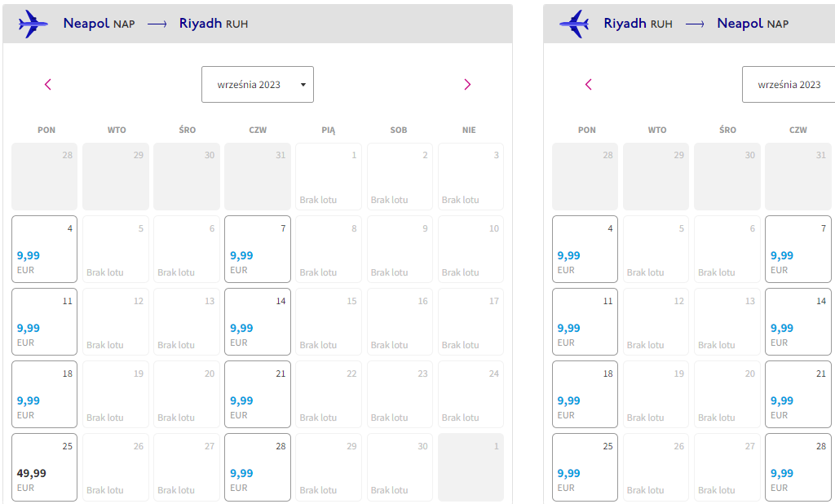
Task: Click outbound September 1 cell with Brak lotu
Action: [x=329, y=176]
